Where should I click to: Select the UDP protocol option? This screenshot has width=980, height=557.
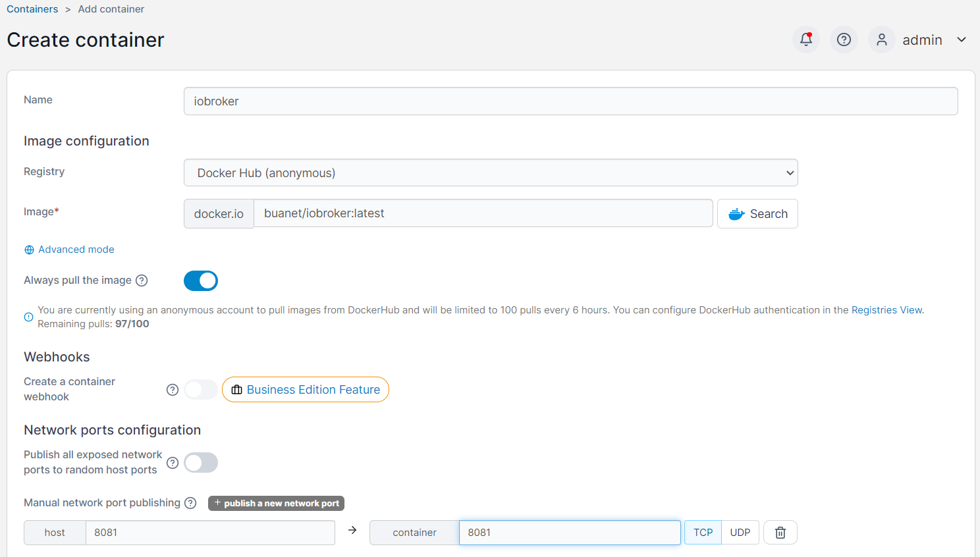[740, 533]
